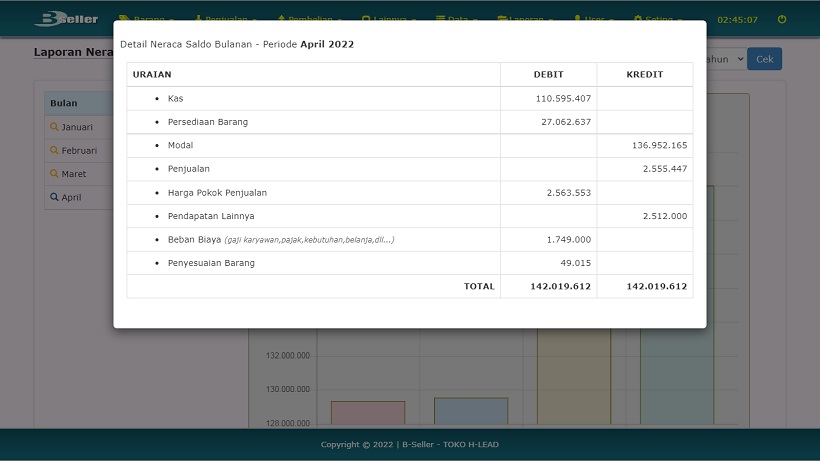Click the pink bar in the chart
The width and height of the screenshot is (820, 461).
coord(367,414)
